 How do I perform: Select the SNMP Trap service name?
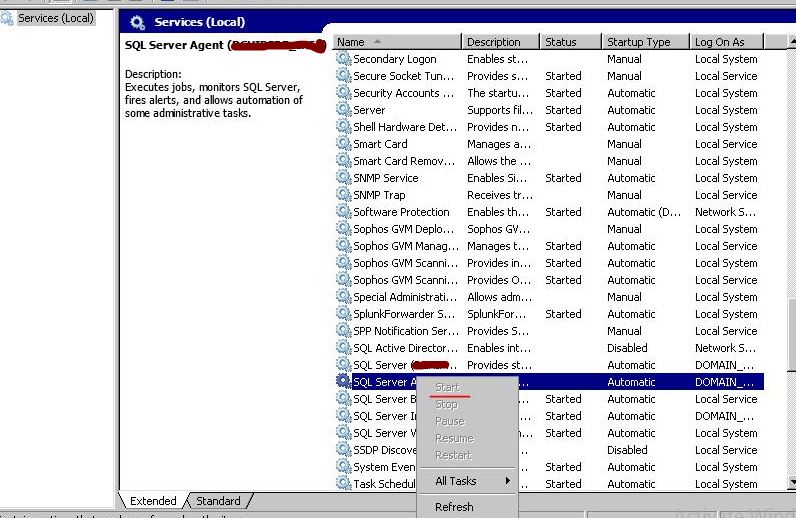379,195
